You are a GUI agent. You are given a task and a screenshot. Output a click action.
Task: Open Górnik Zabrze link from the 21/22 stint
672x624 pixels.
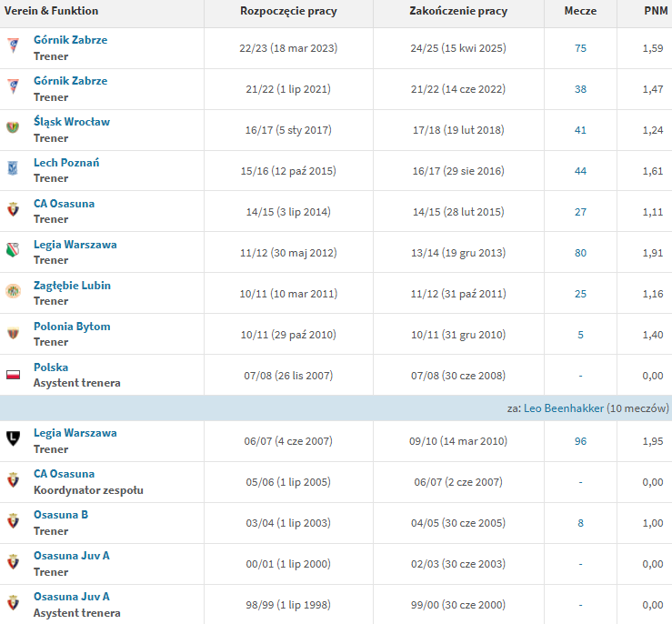click(71, 81)
